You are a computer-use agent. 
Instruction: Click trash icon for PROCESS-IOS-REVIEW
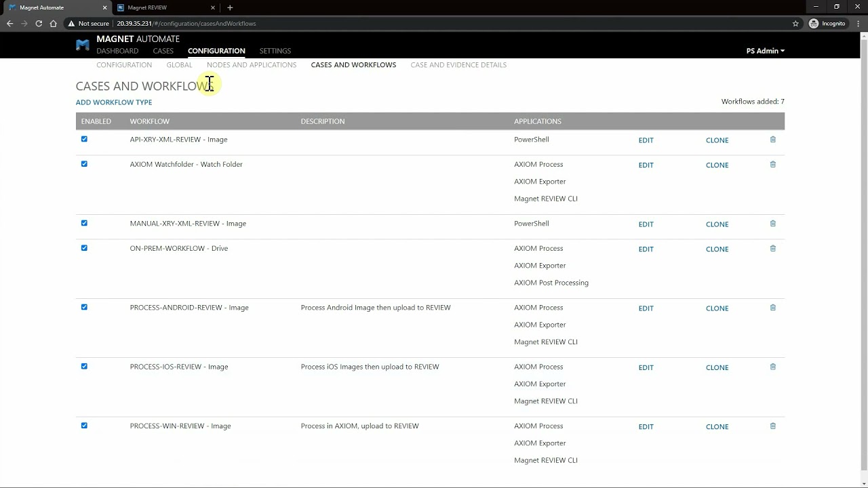tap(772, 367)
